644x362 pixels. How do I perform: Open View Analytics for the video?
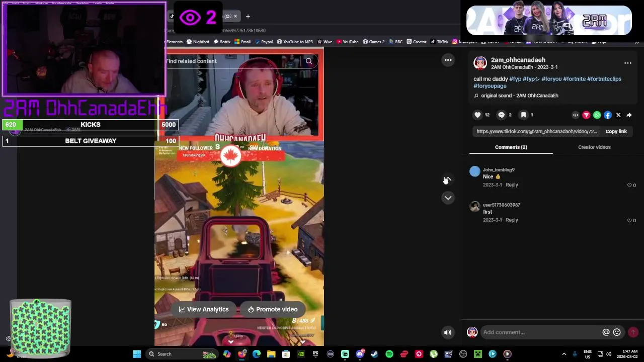click(x=204, y=309)
